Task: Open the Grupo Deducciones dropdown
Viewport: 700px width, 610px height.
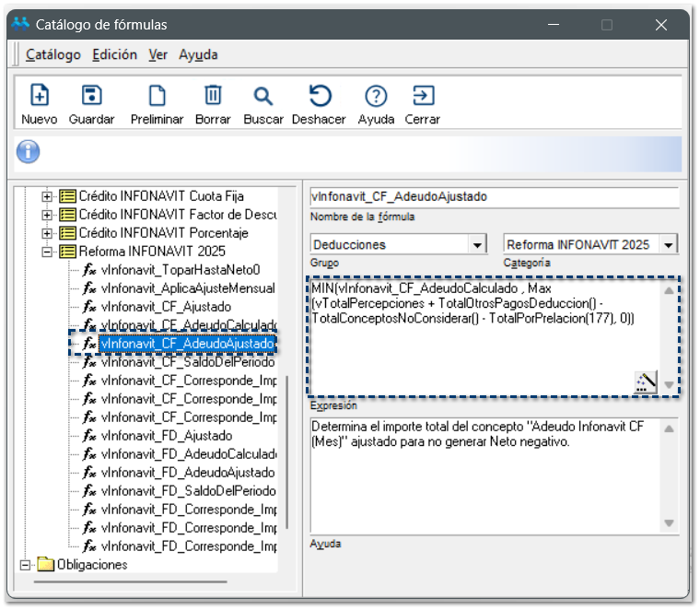Action: tap(476, 245)
